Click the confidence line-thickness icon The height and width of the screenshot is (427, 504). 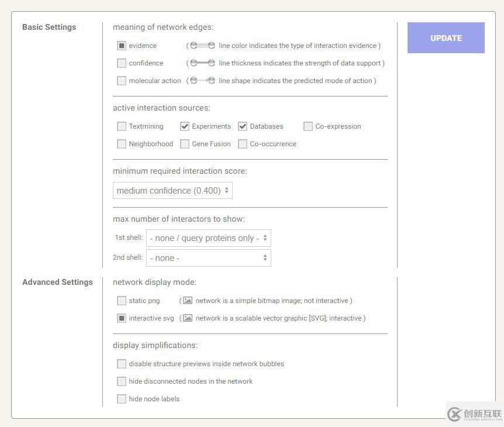(x=202, y=63)
